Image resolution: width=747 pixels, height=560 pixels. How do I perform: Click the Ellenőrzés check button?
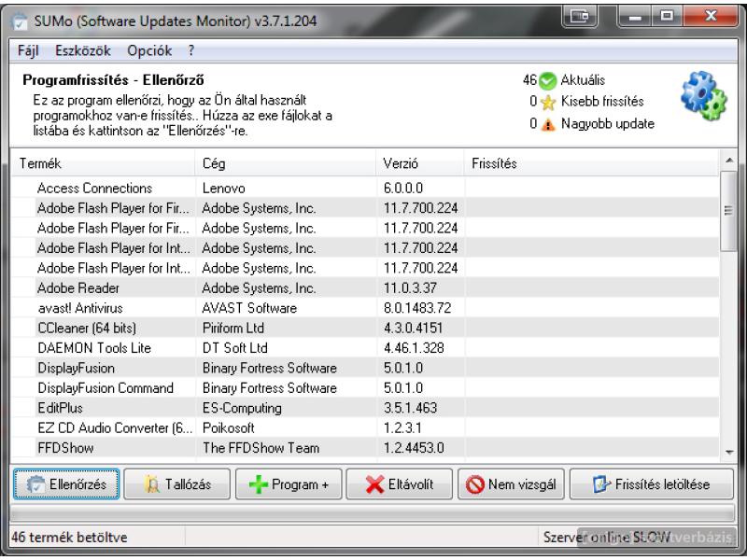click(66, 484)
